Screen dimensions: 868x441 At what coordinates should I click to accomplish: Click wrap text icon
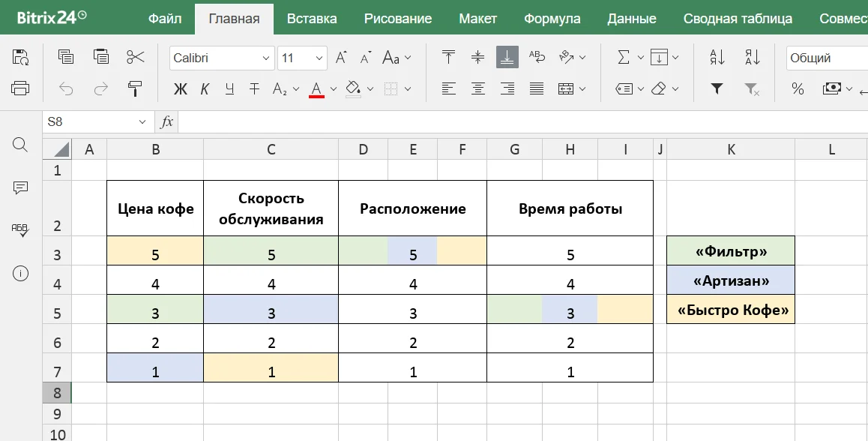[537, 57]
